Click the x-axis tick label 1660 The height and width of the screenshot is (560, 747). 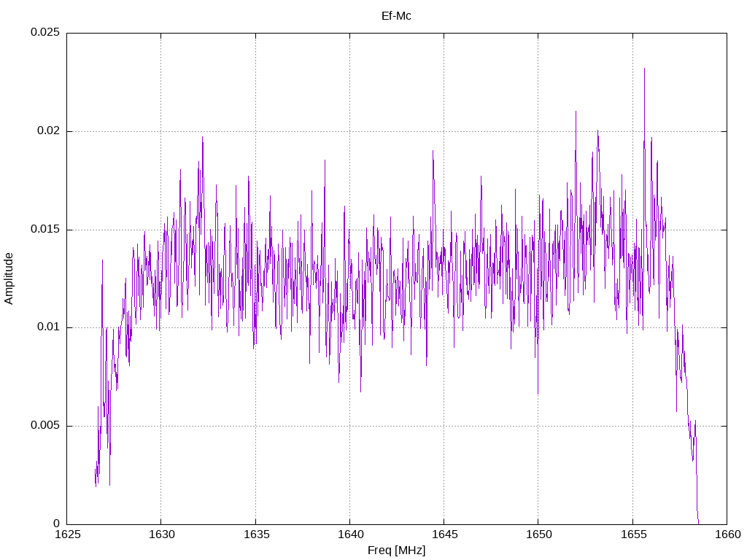click(x=728, y=534)
